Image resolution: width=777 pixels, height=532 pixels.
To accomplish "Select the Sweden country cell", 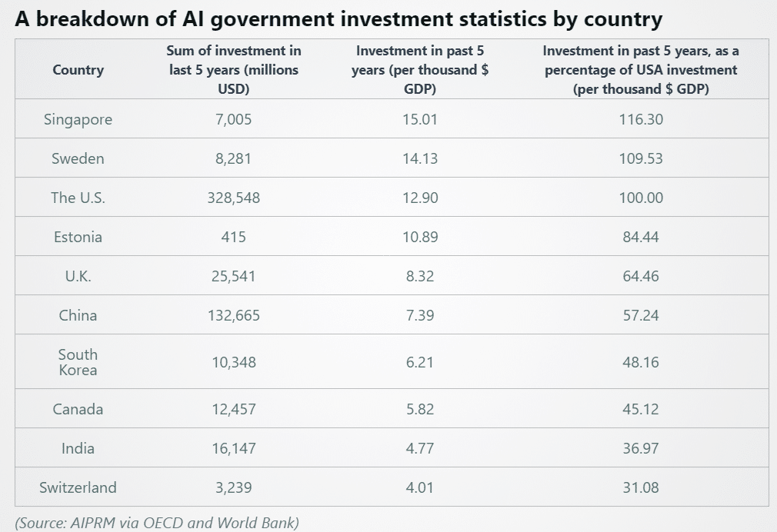I will pyautogui.click(x=78, y=158).
